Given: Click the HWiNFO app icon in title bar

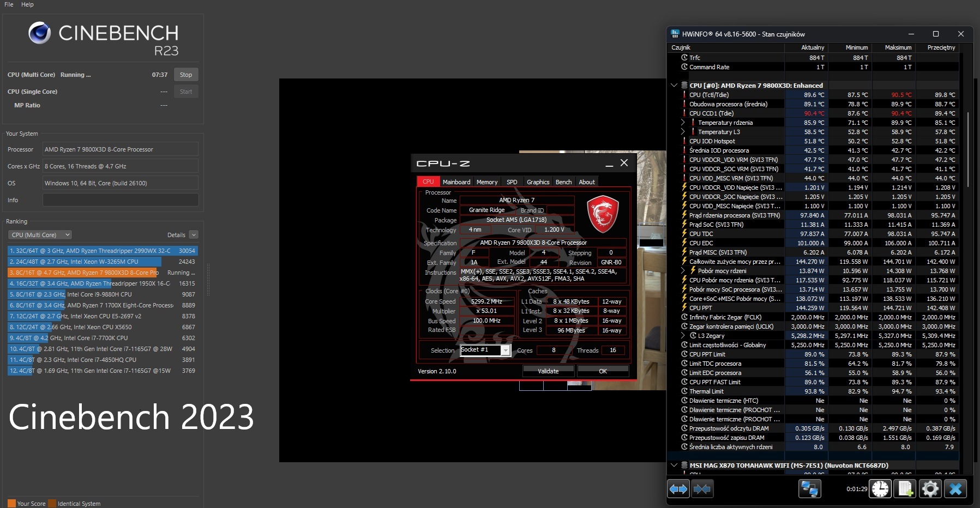Looking at the screenshot, I should [675, 34].
